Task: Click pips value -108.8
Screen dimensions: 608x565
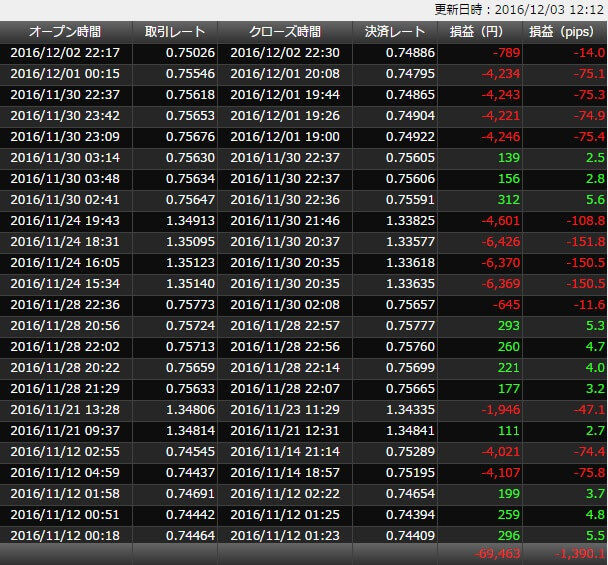Action: [586, 221]
